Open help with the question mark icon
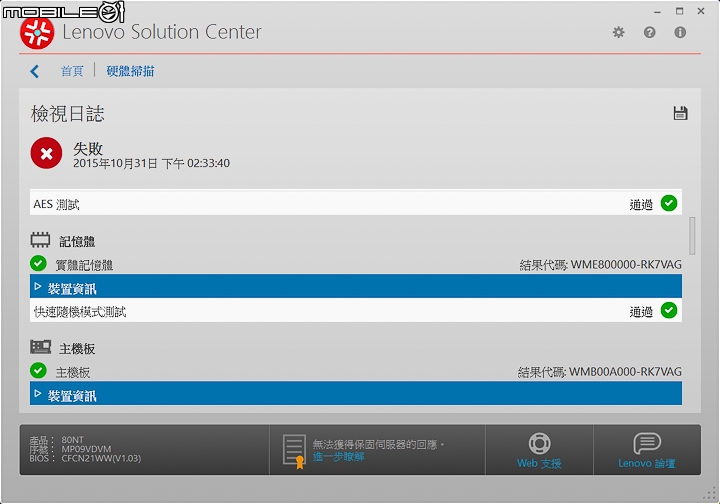Image resolution: width=720 pixels, height=504 pixels. point(649,32)
